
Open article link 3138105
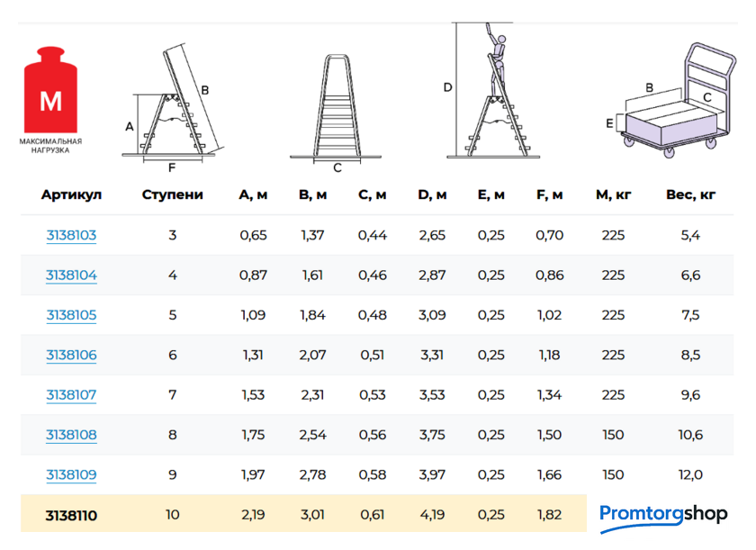coord(71,315)
